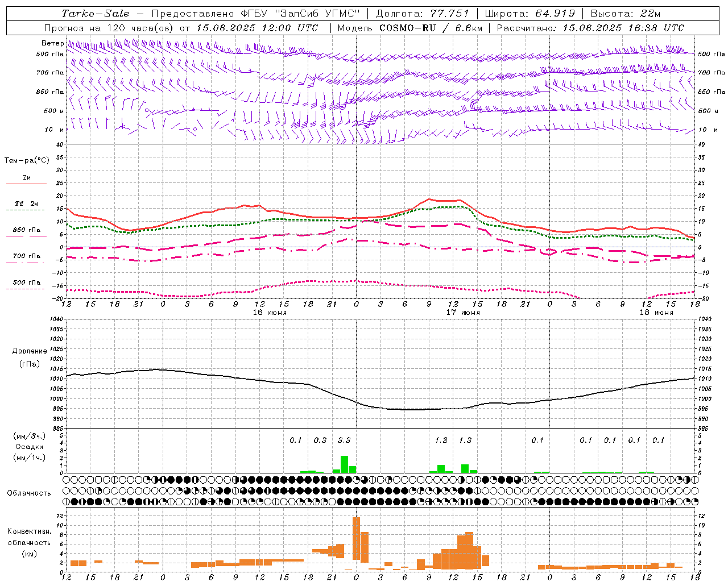
Task: Click the '18 июня' date label
Action: click(656, 313)
